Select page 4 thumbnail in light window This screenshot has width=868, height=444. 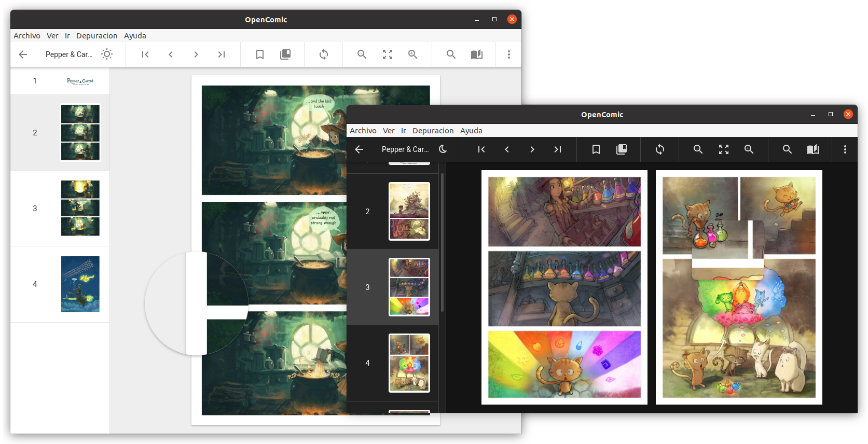[x=80, y=284]
